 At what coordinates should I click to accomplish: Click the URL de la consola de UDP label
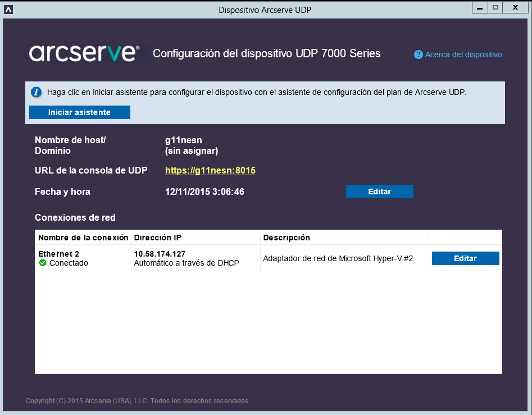point(91,171)
